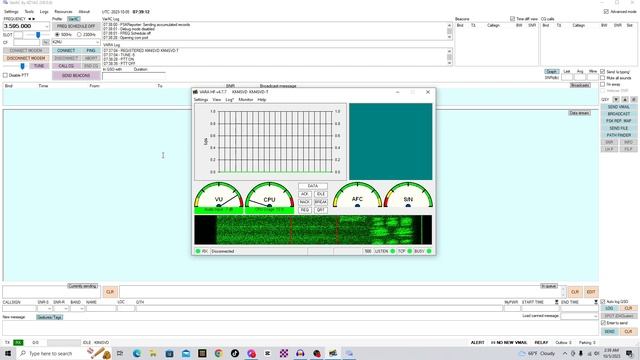Open the View menu in VARA HF window
The image size is (640, 360).
(217, 100)
